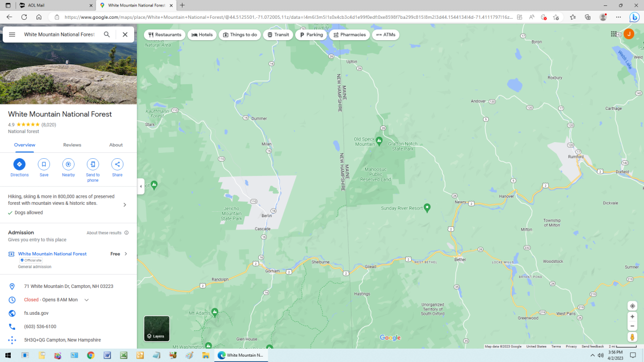Image resolution: width=644 pixels, height=362 pixels.
Task: Copy the plus code 5H3Q+QG Campton
Action: click(62, 340)
